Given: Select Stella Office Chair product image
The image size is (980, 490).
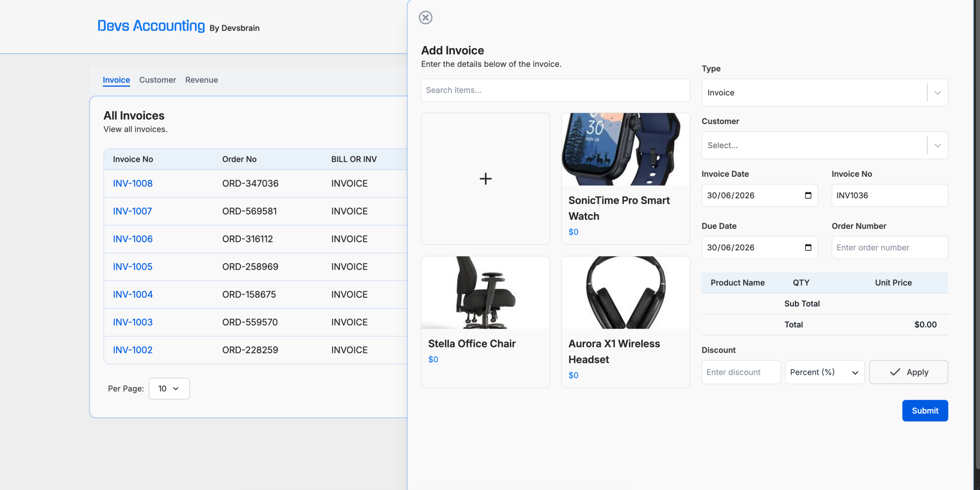Looking at the screenshot, I should click(485, 293).
